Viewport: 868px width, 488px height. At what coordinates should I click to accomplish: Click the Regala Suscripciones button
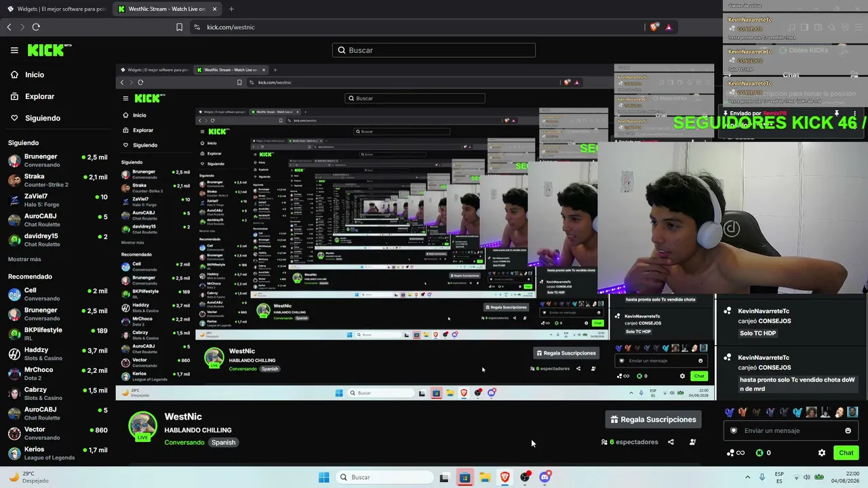(x=652, y=420)
